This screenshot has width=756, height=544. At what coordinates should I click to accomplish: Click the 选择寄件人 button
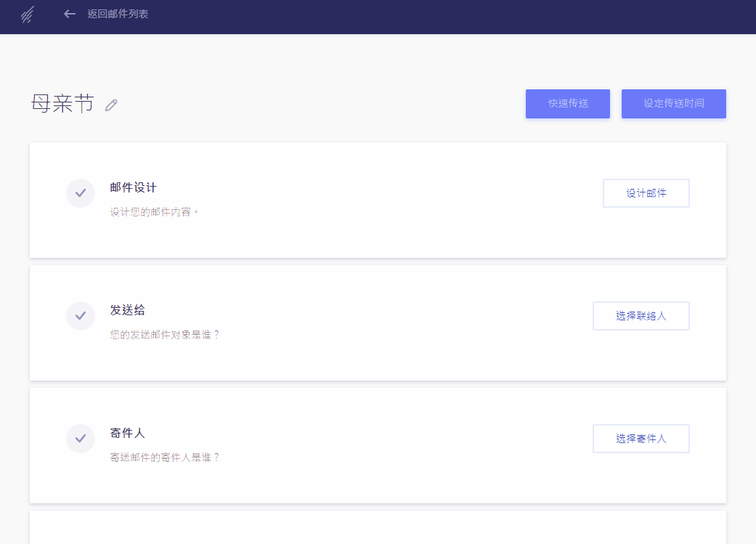click(x=641, y=439)
